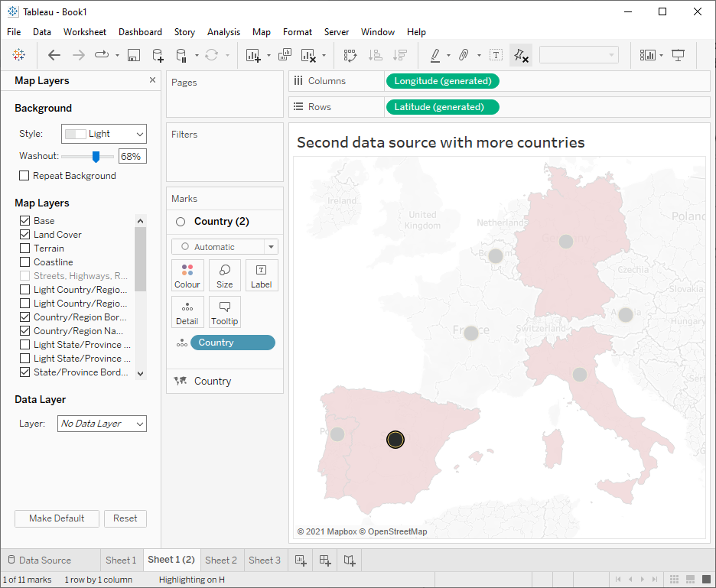Open the background Style dropdown
The image size is (716, 588).
pos(104,134)
